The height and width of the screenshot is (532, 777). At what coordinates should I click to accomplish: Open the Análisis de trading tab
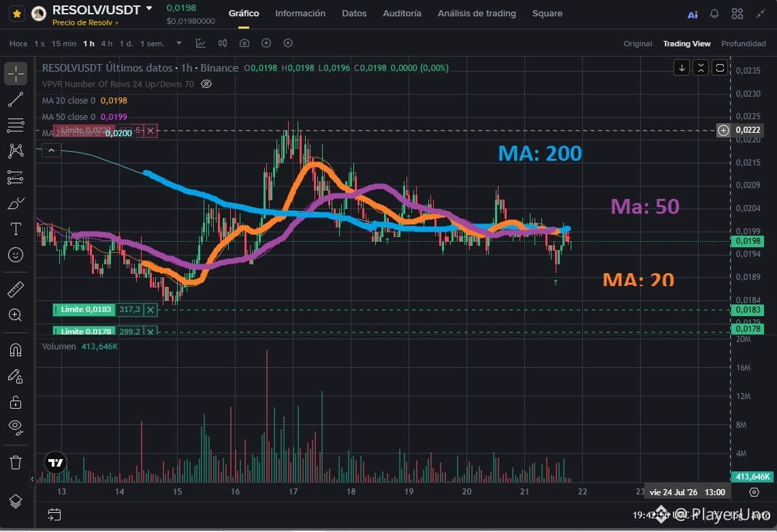477,14
